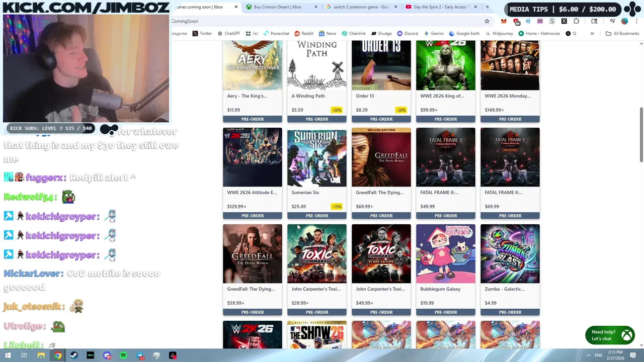Open the Chrome extensions puzzle menu
Screen dimensions: 644x362
[x=576, y=21]
